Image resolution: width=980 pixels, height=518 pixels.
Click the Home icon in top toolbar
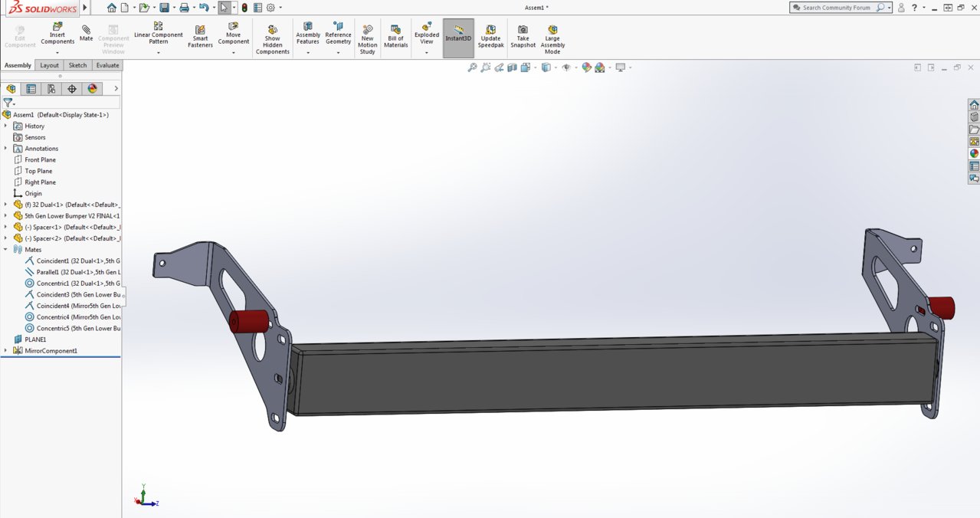[112, 8]
